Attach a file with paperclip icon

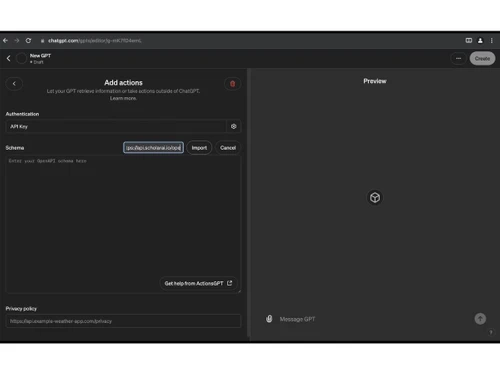click(x=269, y=319)
